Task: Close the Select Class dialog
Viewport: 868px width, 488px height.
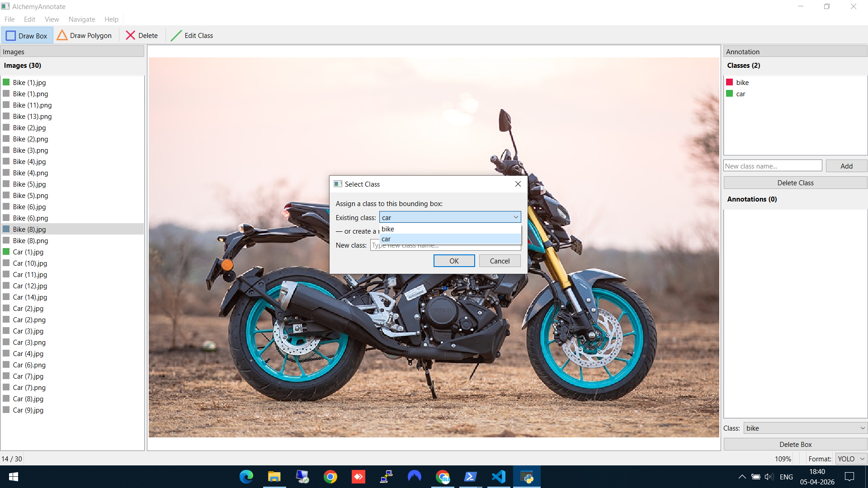Action: 518,184
